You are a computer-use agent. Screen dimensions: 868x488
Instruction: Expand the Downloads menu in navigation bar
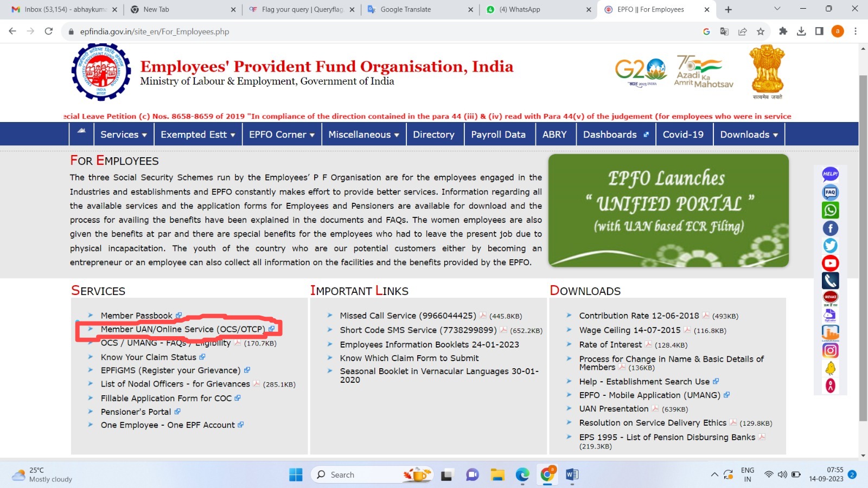(x=749, y=134)
